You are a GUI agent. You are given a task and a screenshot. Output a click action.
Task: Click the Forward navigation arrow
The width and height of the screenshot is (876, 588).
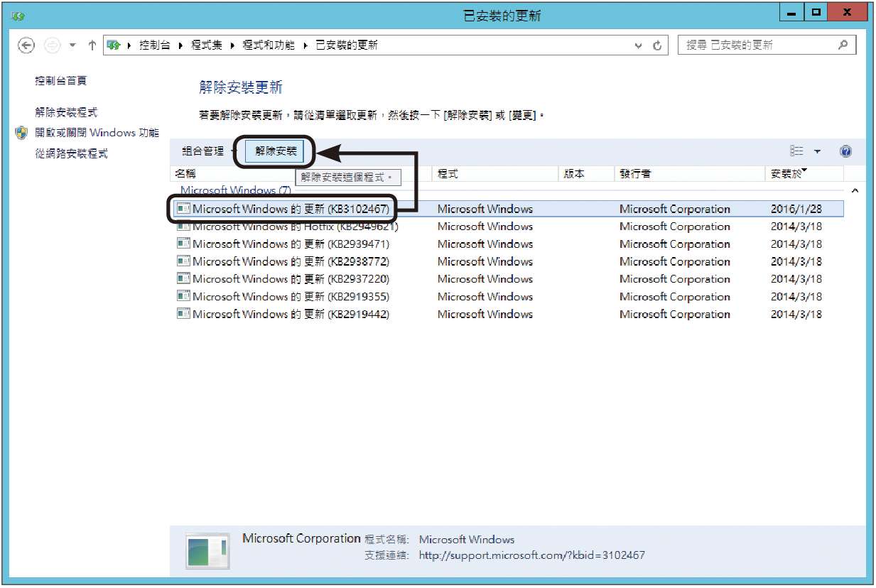click(52, 45)
